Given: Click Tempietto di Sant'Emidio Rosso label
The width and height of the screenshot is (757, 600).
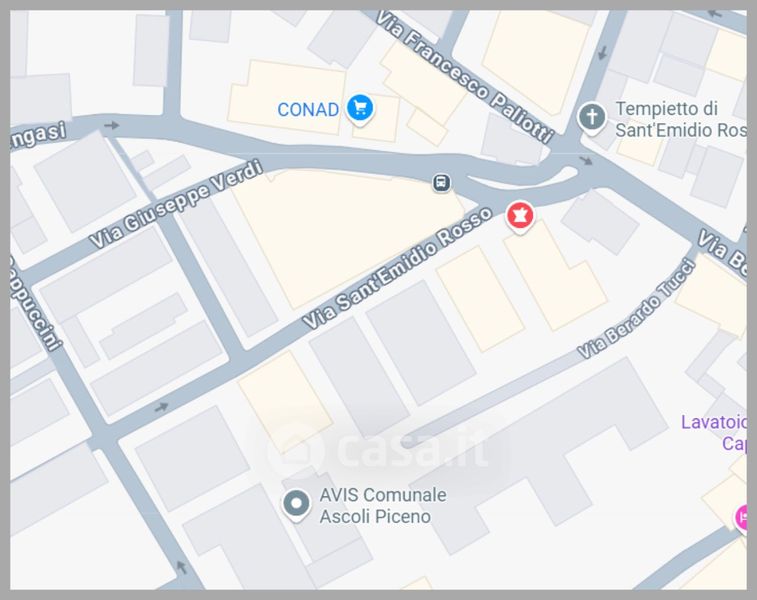Looking at the screenshot, I should [x=681, y=119].
